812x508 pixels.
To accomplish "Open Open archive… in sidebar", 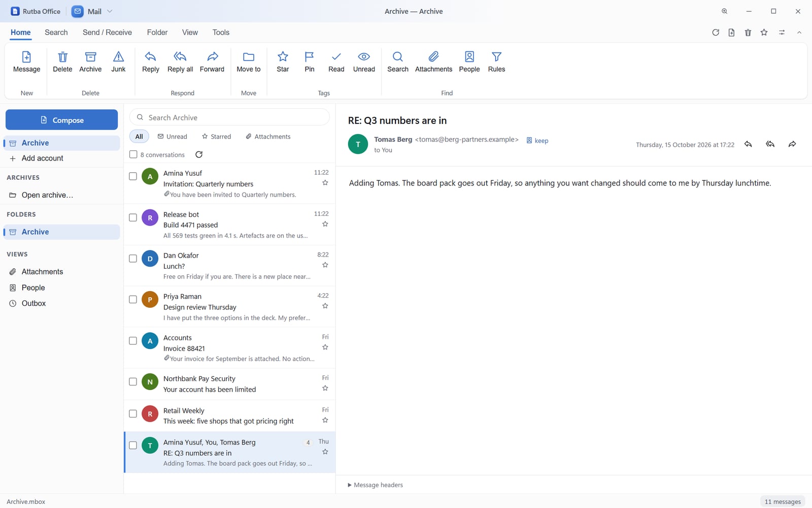I will [61, 195].
